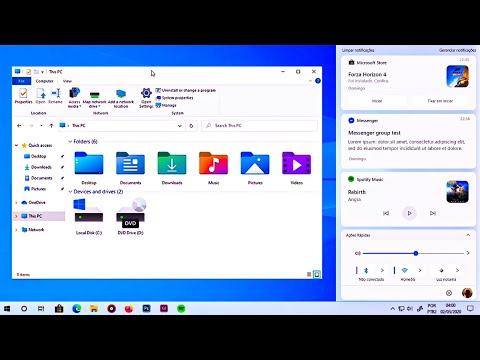Select the Downloads folder icon in Folders
This screenshot has height=360, width=480.
172,163
